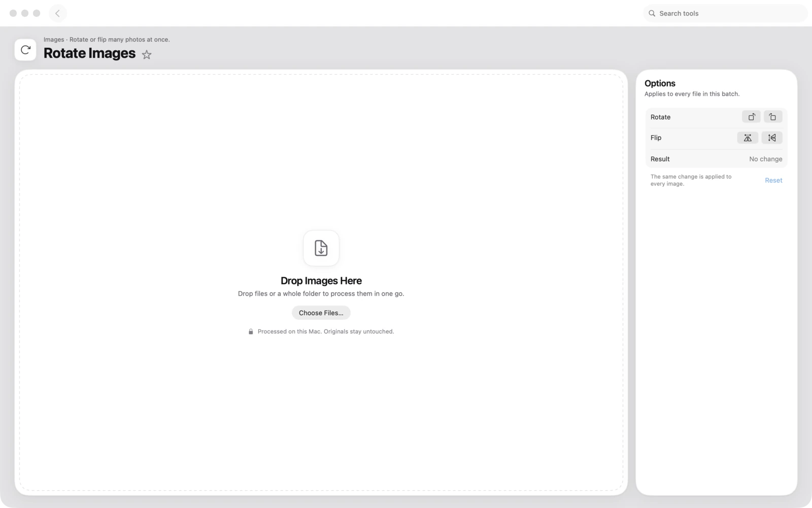Click 'The same change is applied' note

click(x=691, y=180)
